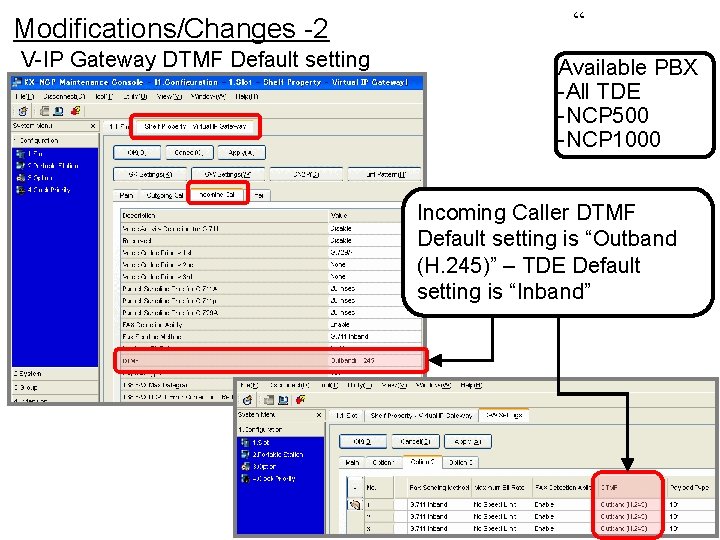Screen dimensions: 720x540
Task: Click the 4.Clock Priority icon in Shelf Property window
Action: [20, 190]
